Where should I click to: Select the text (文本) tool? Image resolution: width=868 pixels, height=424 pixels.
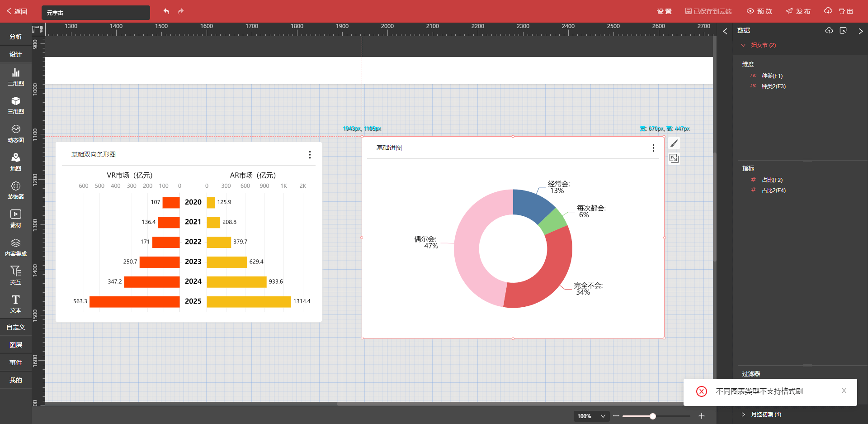pyautogui.click(x=16, y=304)
